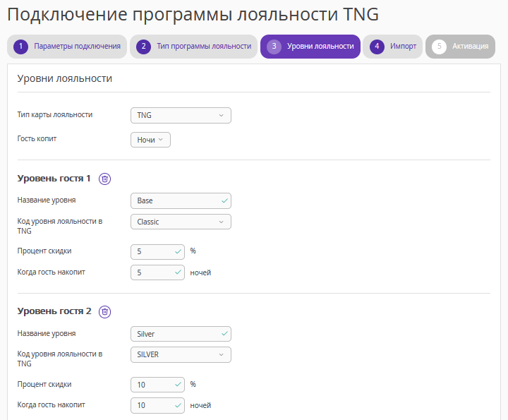
Task: Open level 2 loyalty code SILVER dropdown
Action: [181, 354]
